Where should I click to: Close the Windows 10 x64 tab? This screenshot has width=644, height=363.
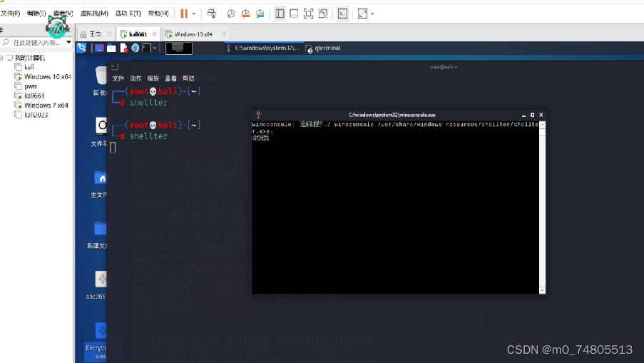[x=224, y=34]
